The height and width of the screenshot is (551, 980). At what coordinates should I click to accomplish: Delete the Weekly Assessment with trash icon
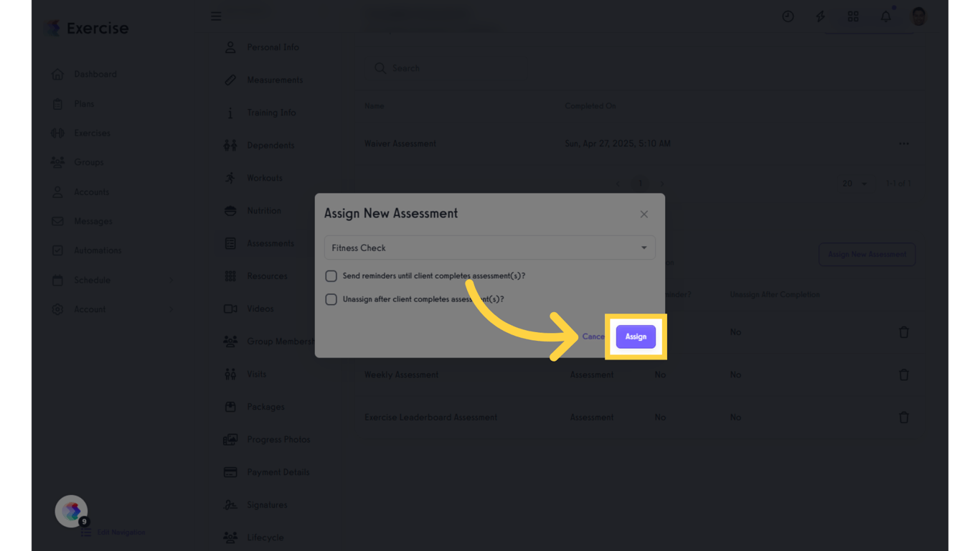coord(904,375)
